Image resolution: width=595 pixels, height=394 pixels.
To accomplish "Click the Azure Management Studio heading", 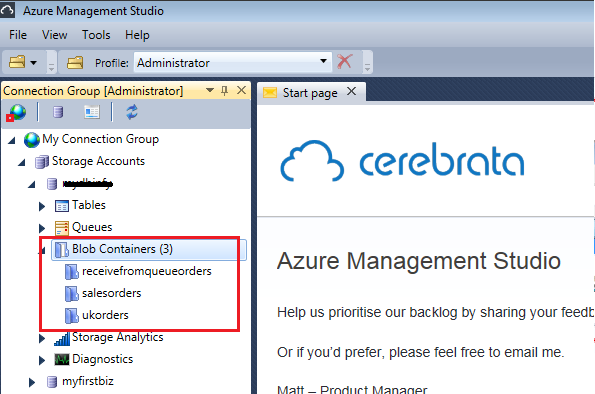I will click(x=419, y=261).
